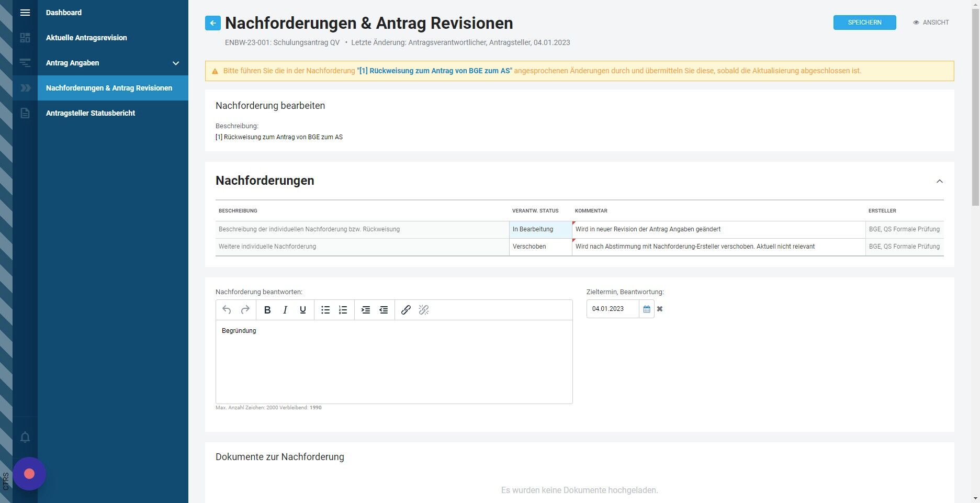The image size is (980, 503).
Task: Click the undo arrow in the editor
Action: pyautogui.click(x=227, y=310)
